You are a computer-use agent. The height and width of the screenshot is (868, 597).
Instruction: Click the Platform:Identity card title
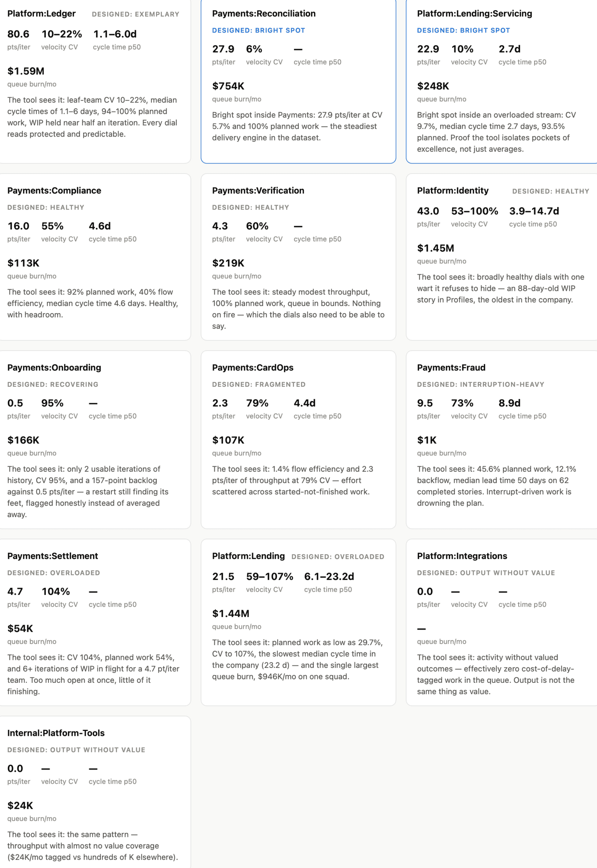click(453, 190)
